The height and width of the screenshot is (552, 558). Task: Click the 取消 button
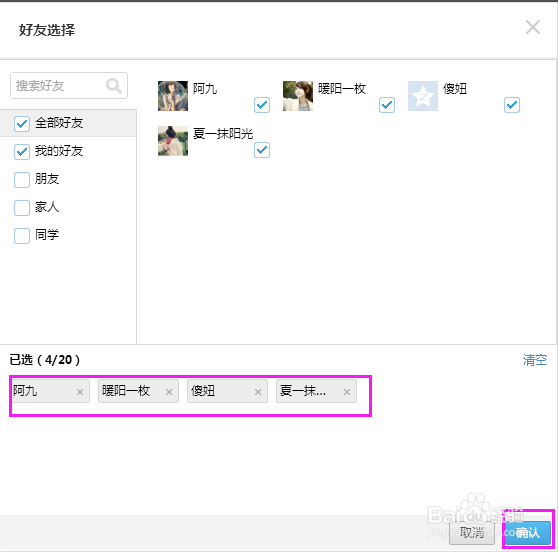(x=472, y=533)
